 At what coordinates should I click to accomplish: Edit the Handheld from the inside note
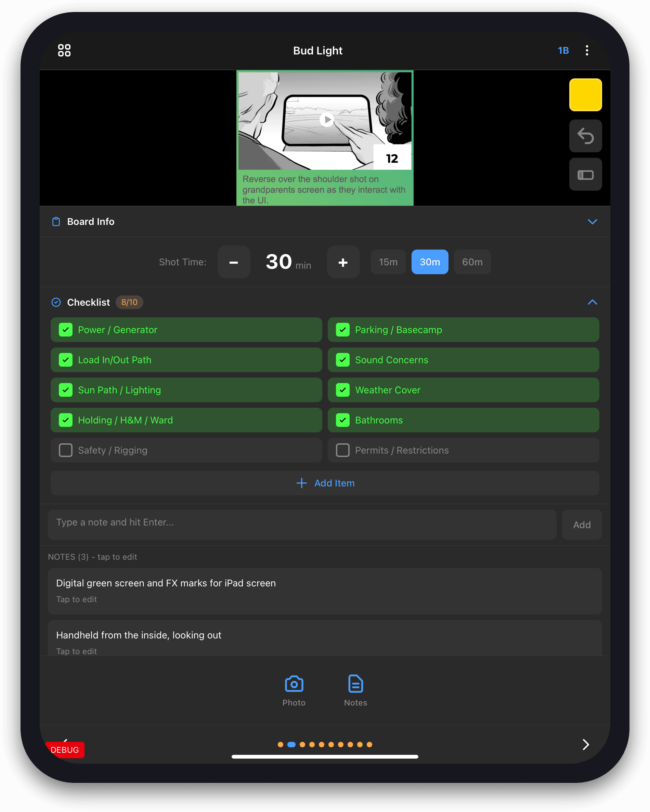pos(325,639)
